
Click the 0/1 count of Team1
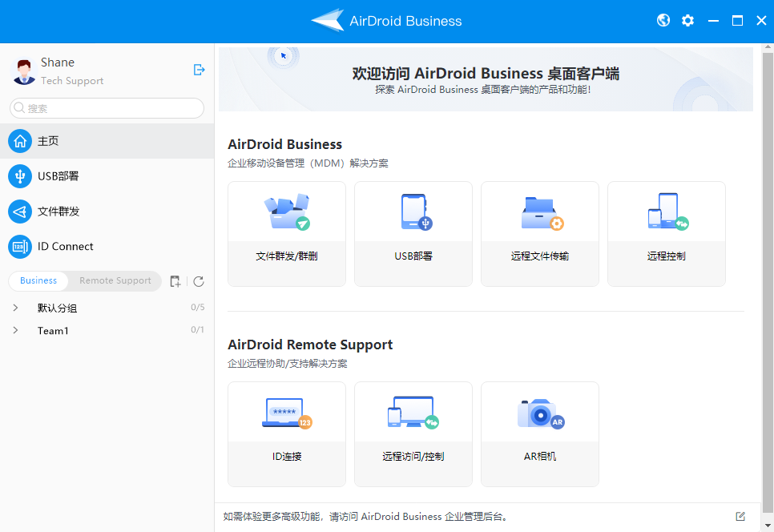pos(197,329)
